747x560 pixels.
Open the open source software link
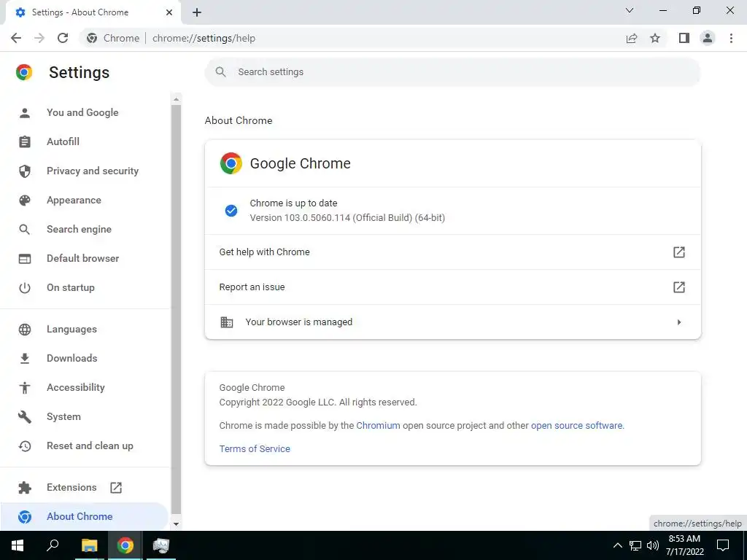(x=576, y=426)
